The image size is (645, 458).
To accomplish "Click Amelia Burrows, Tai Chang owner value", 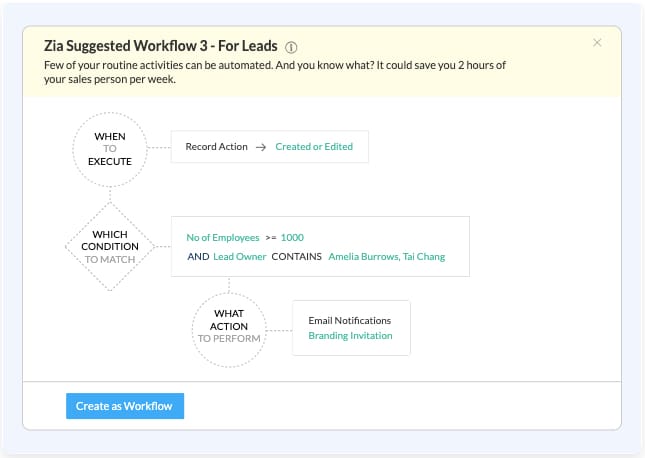I will (x=386, y=257).
